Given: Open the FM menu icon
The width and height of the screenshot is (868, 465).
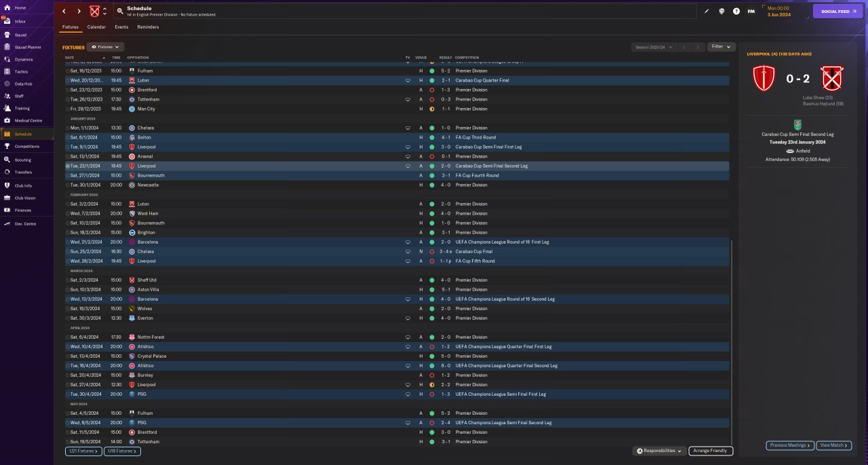Looking at the screenshot, I should tap(751, 11).
